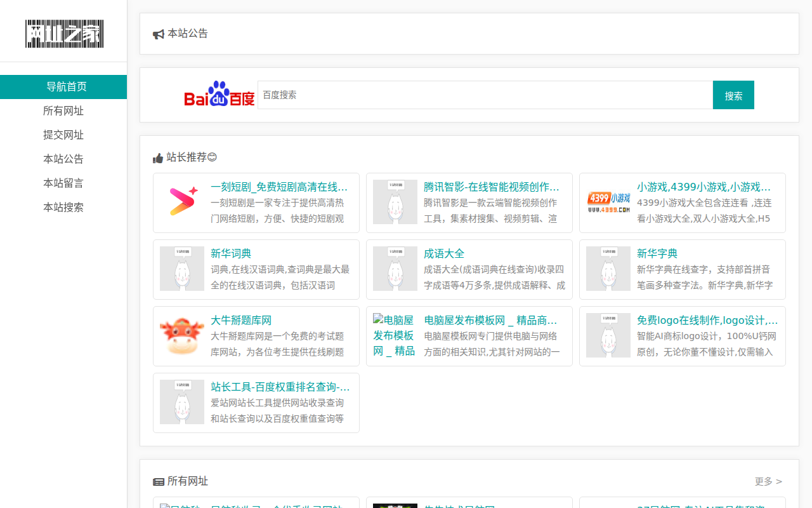This screenshot has width=812, height=508.
Task: Open the 腾讯智影 title link
Action: click(x=492, y=187)
